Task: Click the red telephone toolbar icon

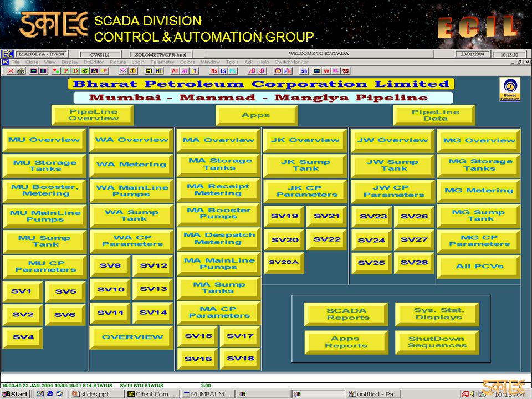Action: (x=346, y=71)
